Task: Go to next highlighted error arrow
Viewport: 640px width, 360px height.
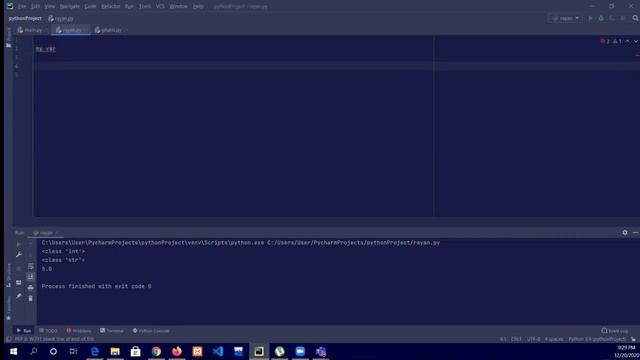Action: tap(636, 41)
